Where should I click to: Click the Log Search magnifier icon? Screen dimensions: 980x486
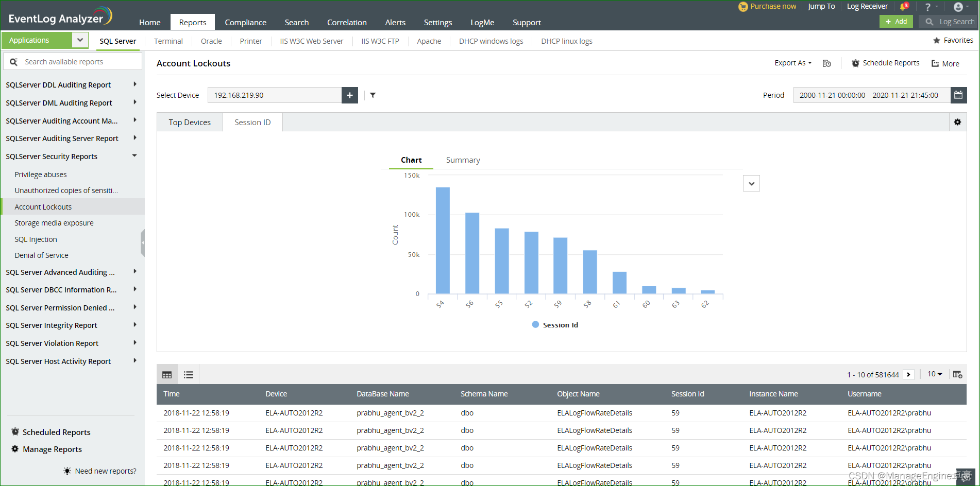pos(930,22)
